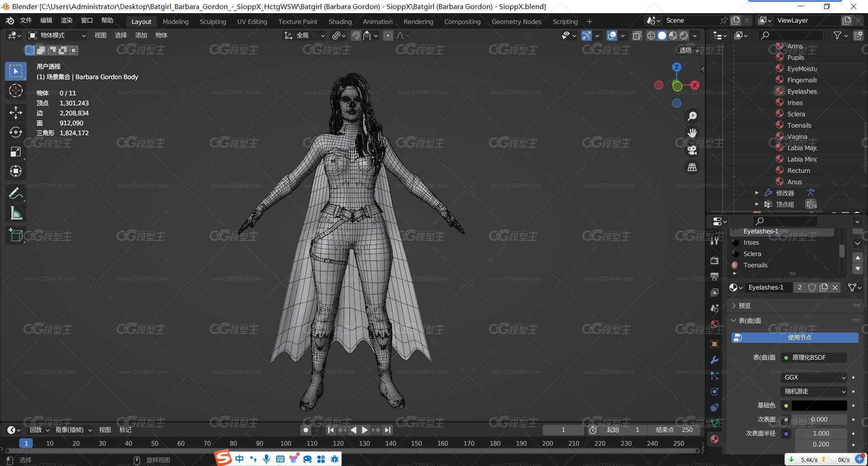Switch to the Modeling workspace tab
Image resolution: width=868 pixels, height=466 pixels.
tap(175, 22)
